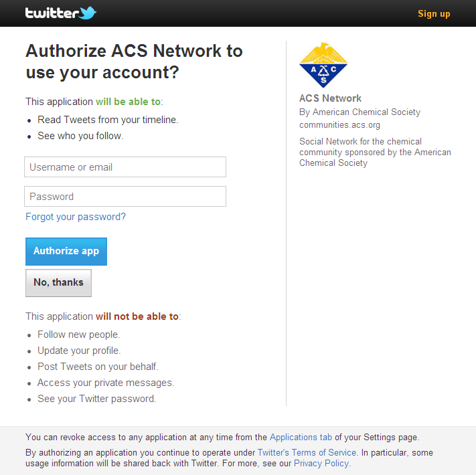Click the Read Tweets from your timeline item
This screenshot has width=476, height=475.
108,120
